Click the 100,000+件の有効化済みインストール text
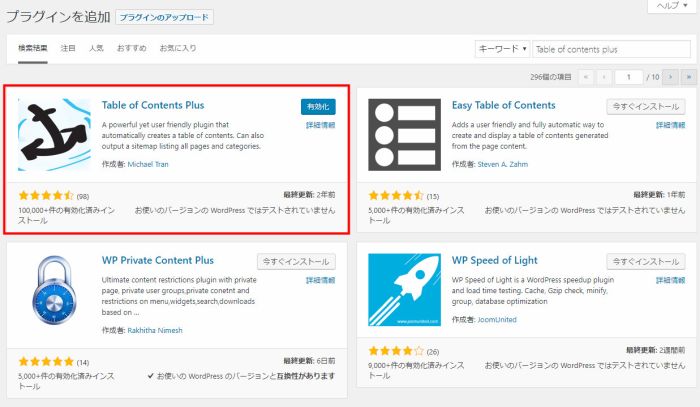 point(67,215)
